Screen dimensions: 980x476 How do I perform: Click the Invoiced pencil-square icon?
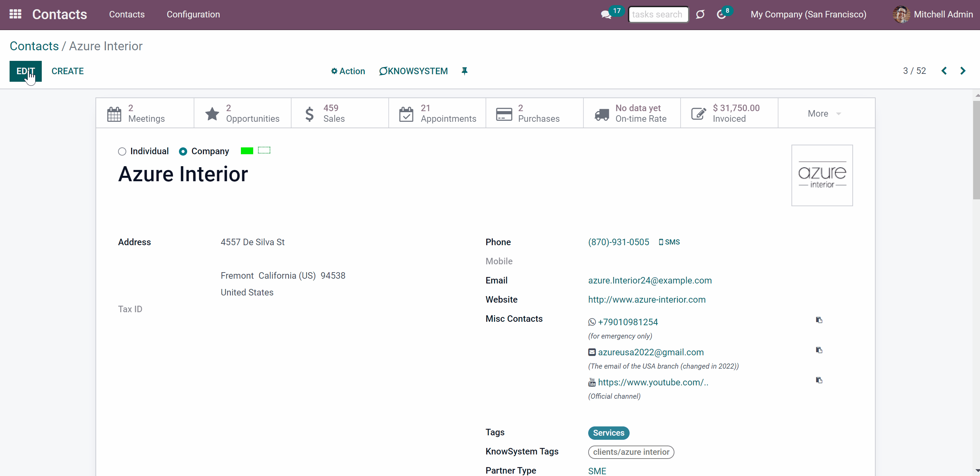[x=698, y=114]
